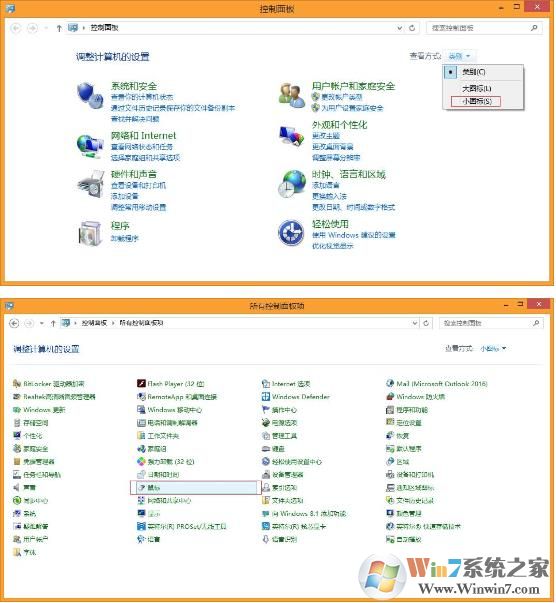
Task: Open the 用户帐户和家庭安全 people icon
Action: click(291, 95)
